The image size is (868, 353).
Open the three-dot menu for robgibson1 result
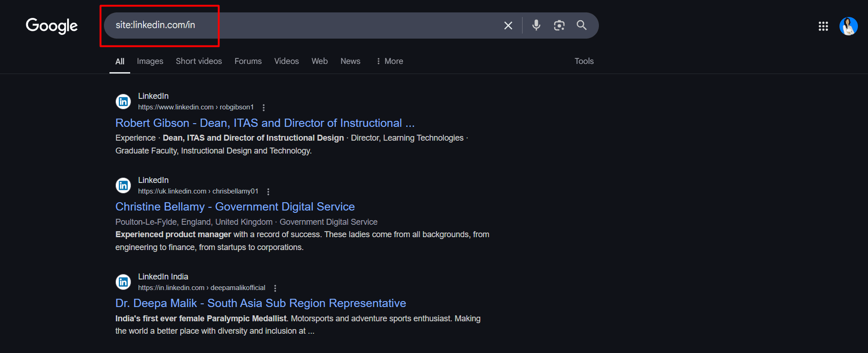tap(264, 108)
